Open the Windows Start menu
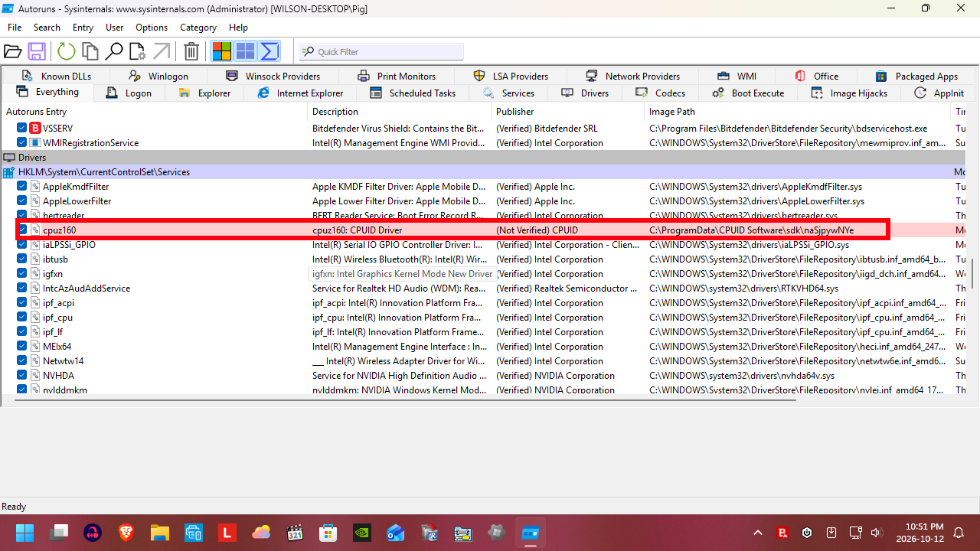980x551 pixels. pyautogui.click(x=24, y=533)
